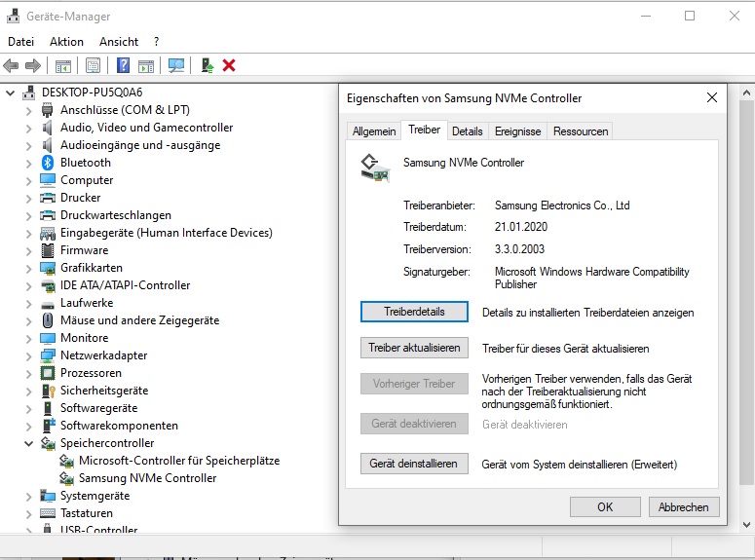
Task: Click the Bluetooth category icon
Action: 47,163
